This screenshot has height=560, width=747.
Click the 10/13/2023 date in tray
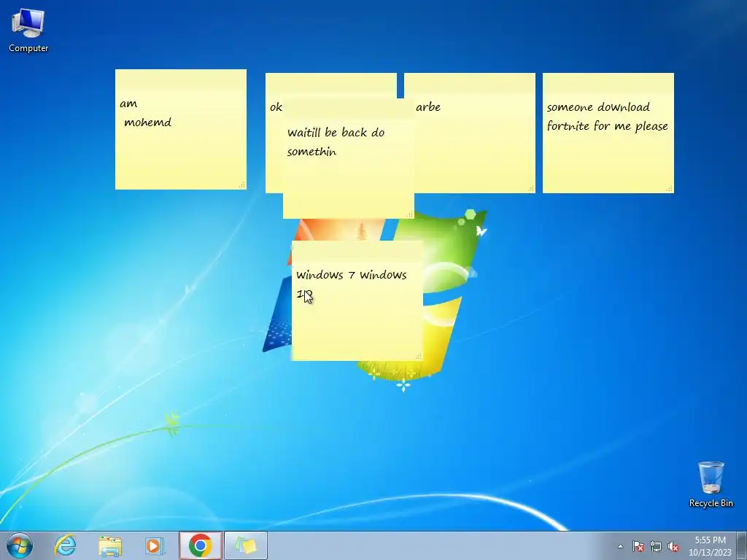pos(710,553)
